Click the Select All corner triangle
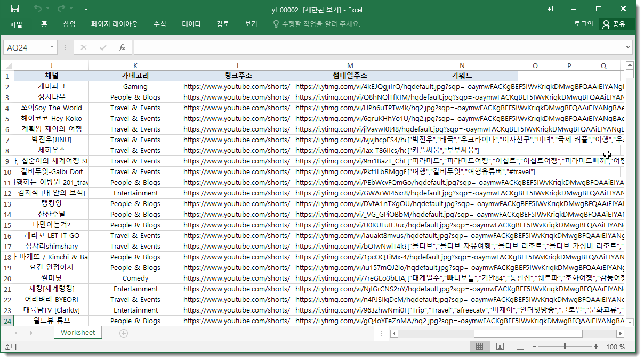644x361 pixels. click(7, 65)
